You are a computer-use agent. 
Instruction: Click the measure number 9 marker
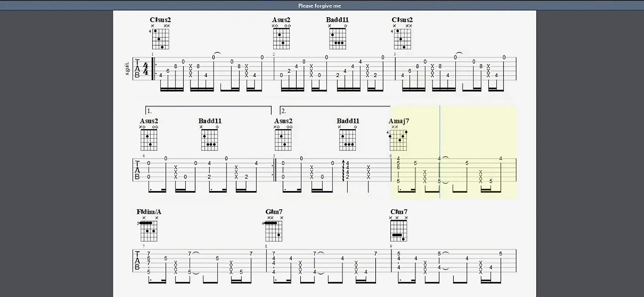click(x=391, y=247)
